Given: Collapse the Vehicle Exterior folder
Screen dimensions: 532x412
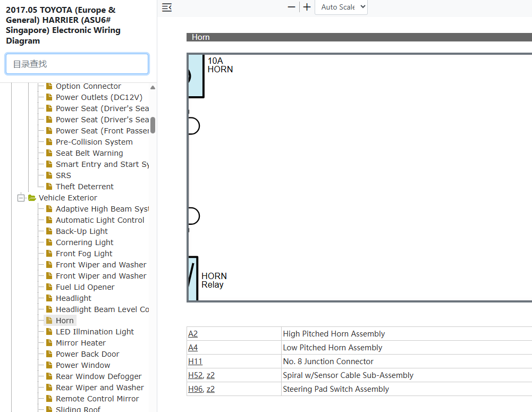Looking at the screenshot, I should click(x=21, y=198).
